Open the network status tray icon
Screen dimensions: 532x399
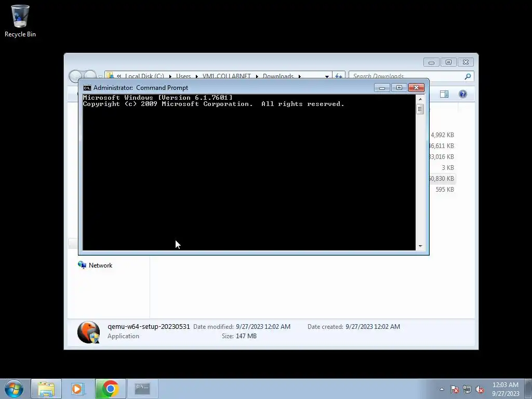[467, 389]
